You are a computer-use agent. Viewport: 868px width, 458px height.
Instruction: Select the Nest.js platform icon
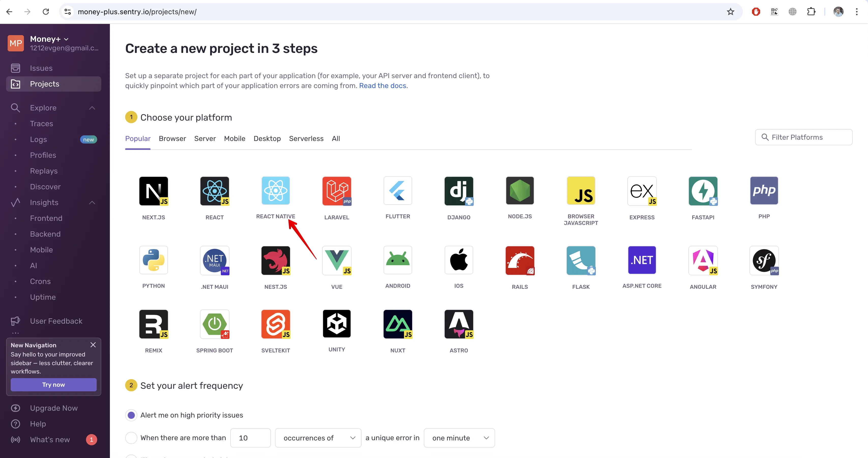pos(276,261)
